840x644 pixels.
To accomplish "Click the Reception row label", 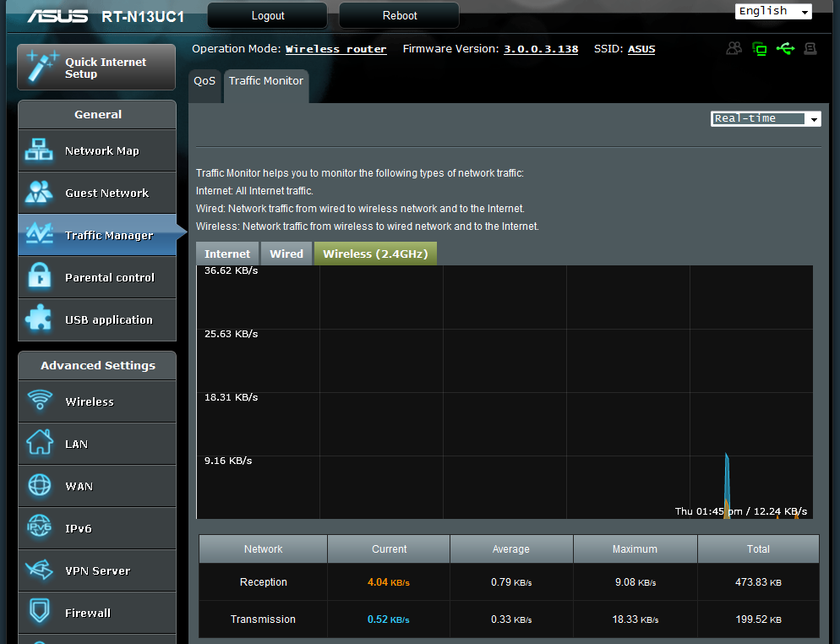I will (x=263, y=582).
